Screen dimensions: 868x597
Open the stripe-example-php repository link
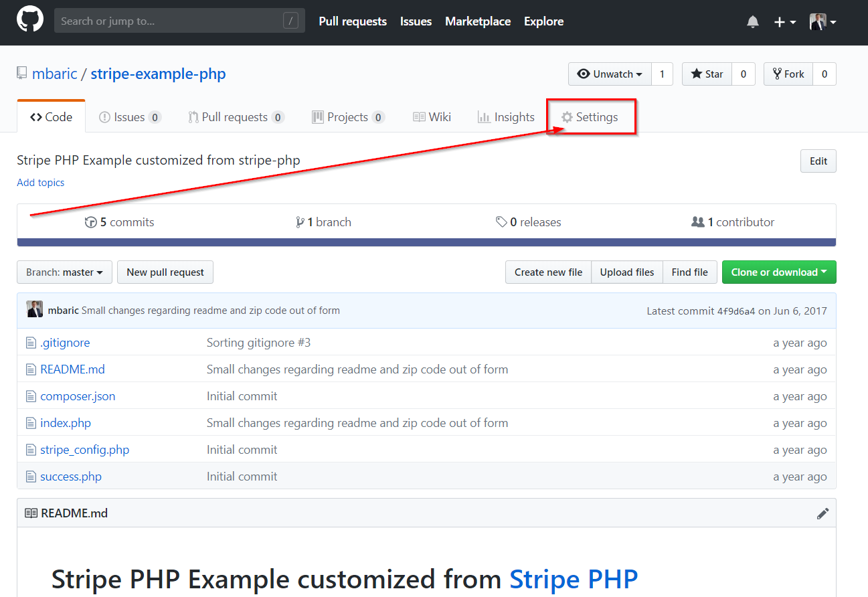pos(158,74)
